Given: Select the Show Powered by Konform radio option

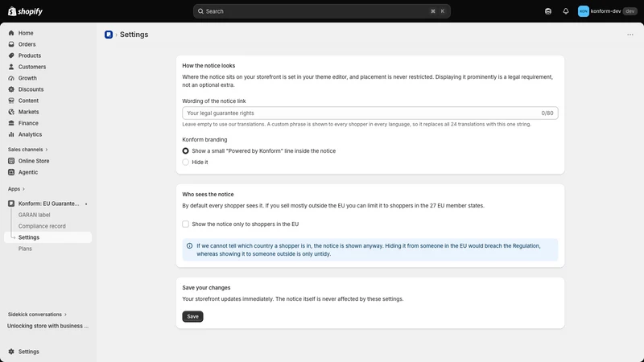Looking at the screenshot, I should (186, 151).
